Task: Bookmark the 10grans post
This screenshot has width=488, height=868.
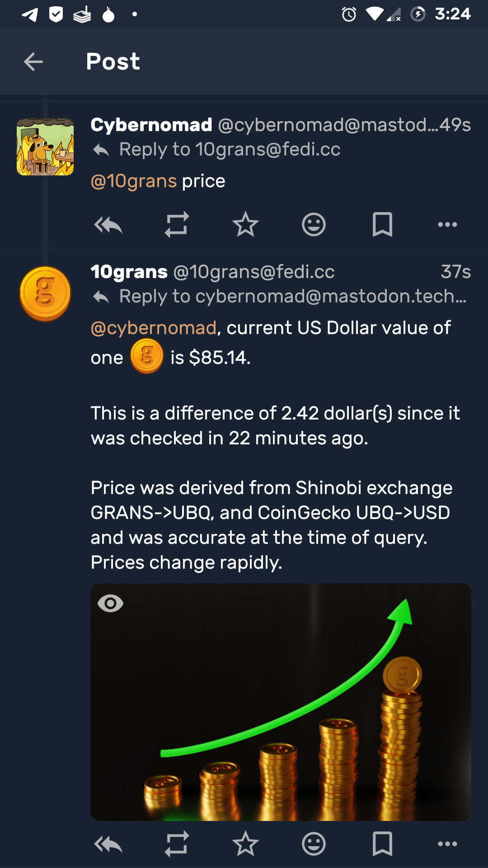Action: [382, 844]
